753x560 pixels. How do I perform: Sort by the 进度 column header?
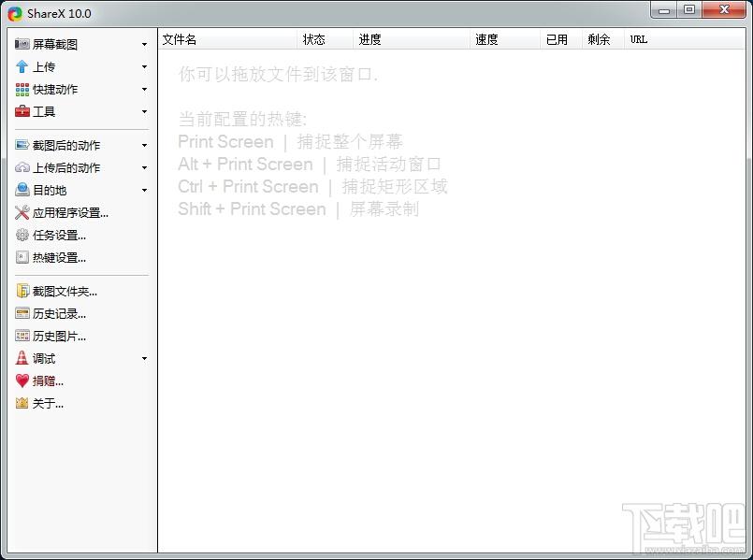point(412,39)
